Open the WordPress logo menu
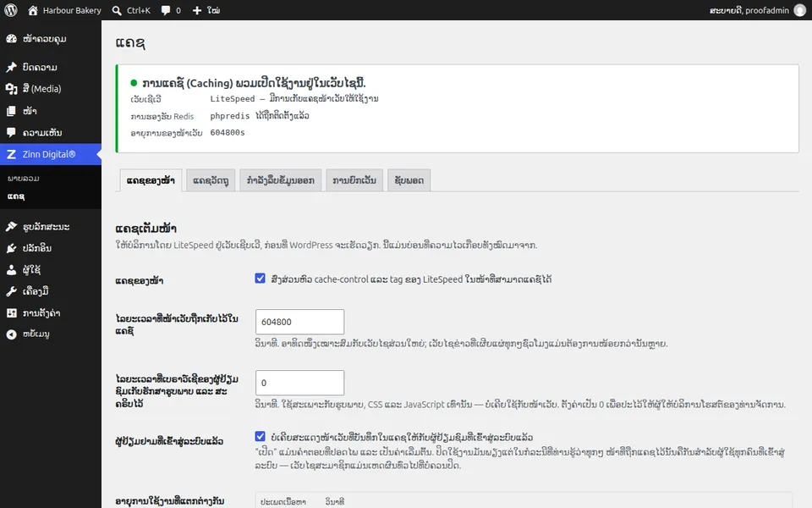This screenshot has height=508, width=812. pos(10,10)
